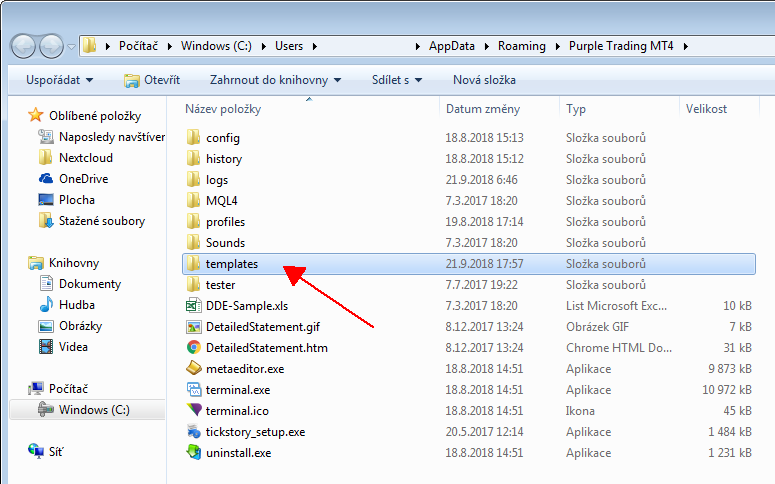Click AppData in the address breadcrumb
This screenshot has height=484, width=775.
452,46
